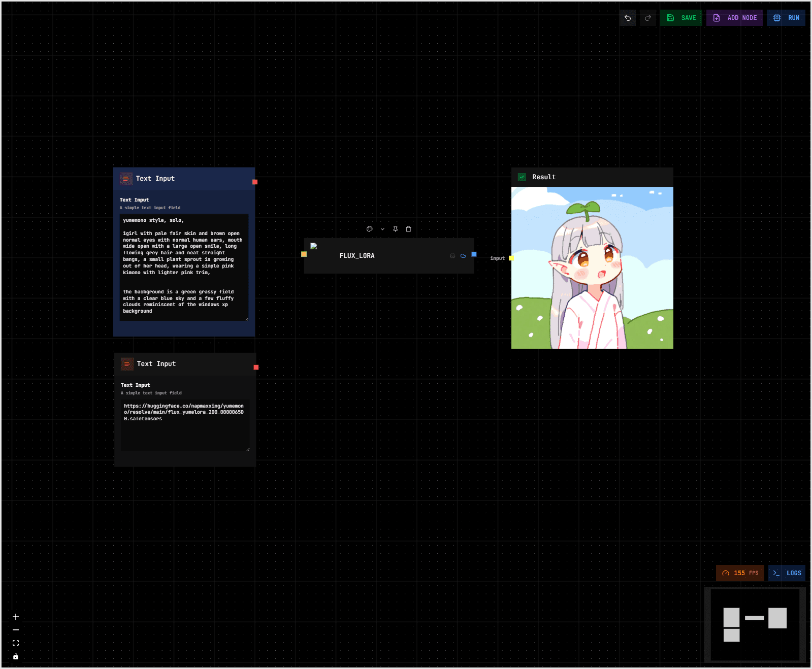The image size is (812, 669).
Task: Click the blue cloud icon on FLUX_LORA node
Action: [463, 256]
